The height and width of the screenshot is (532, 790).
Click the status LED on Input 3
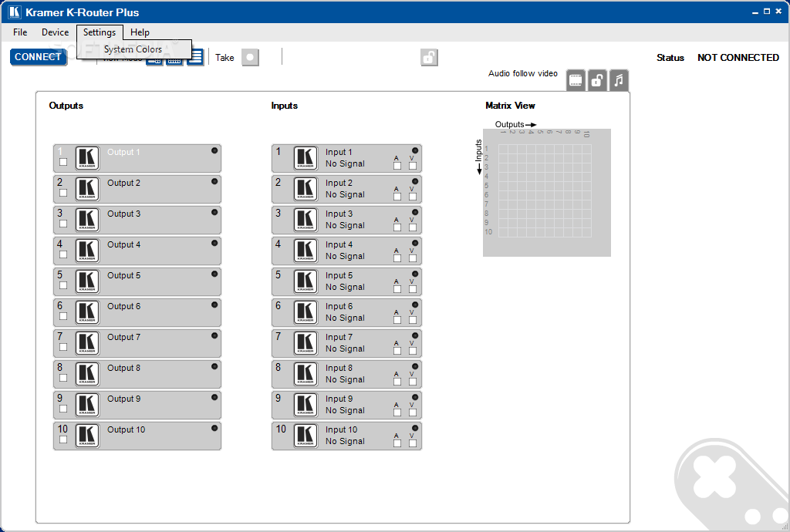tap(415, 212)
